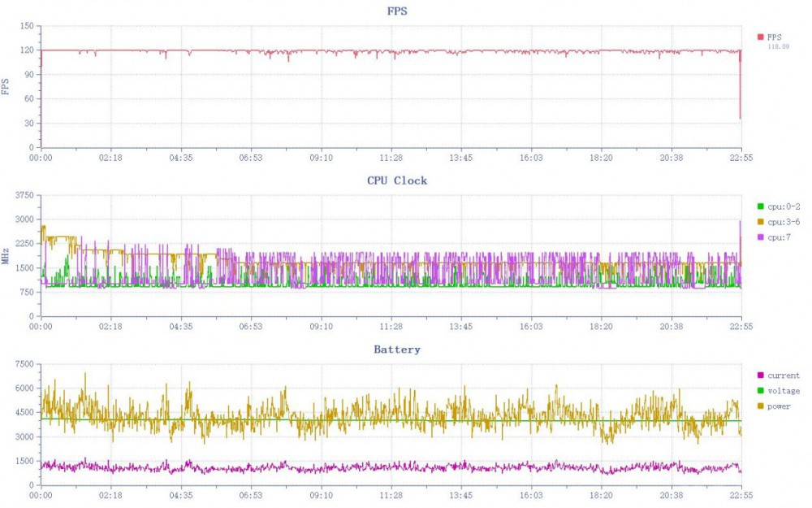Click 18:20 on the CPU Clock time axis
The height and width of the screenshot is (508, 812).
[601, 327]
